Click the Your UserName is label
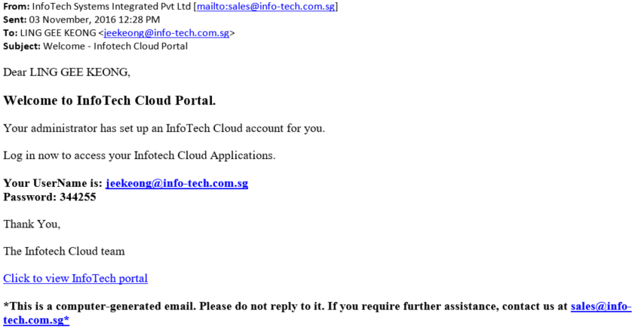 [x=52, y=183]
